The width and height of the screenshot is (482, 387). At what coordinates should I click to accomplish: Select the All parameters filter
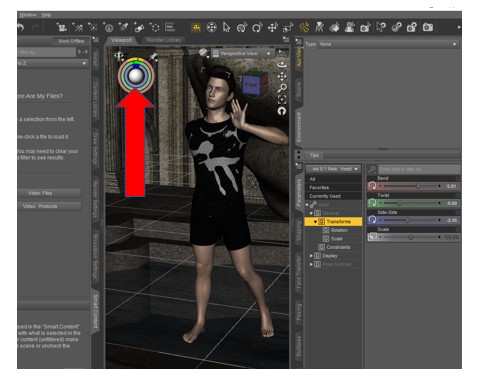333,179
